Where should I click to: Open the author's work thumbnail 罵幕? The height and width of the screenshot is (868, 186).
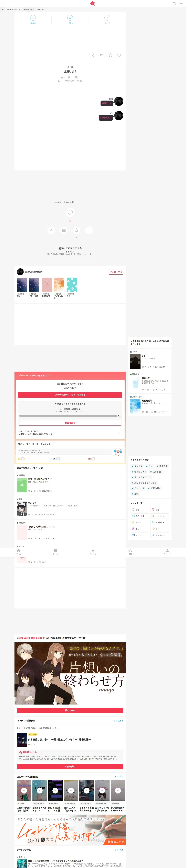[x=72, y=285]
